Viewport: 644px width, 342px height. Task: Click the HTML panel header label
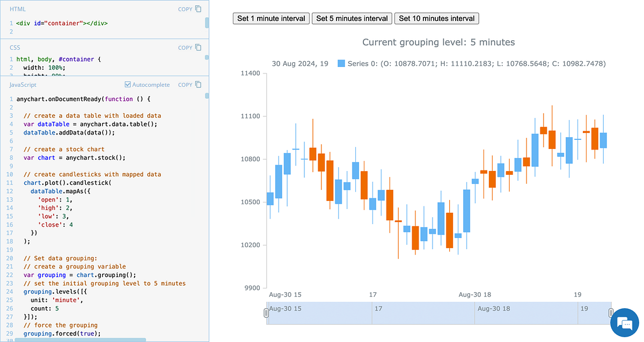(x=17, y=9)
